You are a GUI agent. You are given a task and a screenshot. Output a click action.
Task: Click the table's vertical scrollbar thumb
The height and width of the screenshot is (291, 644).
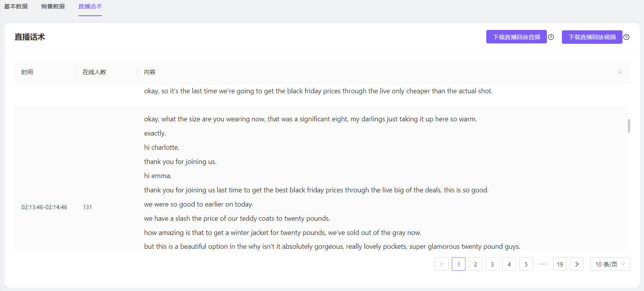click(629, 126)
